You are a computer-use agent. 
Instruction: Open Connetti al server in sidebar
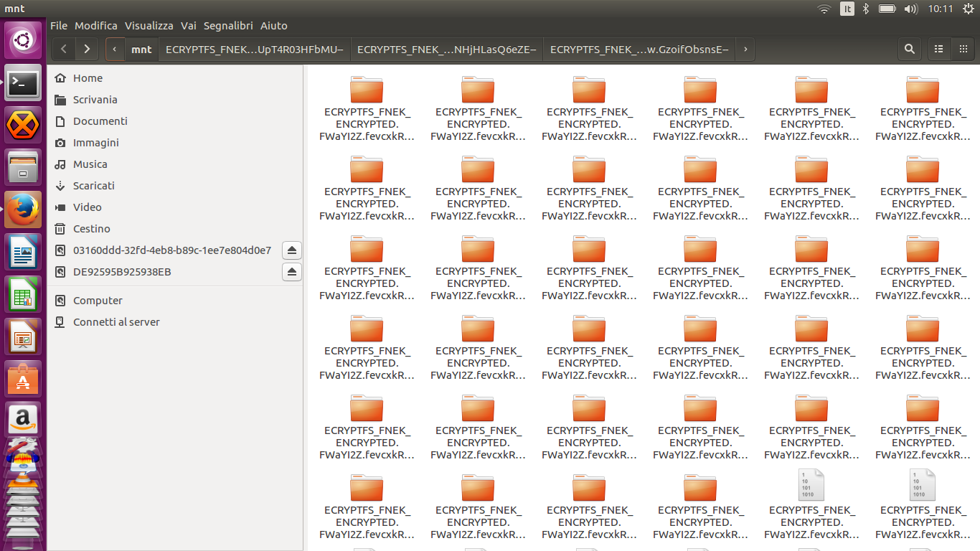click(116, 322)
